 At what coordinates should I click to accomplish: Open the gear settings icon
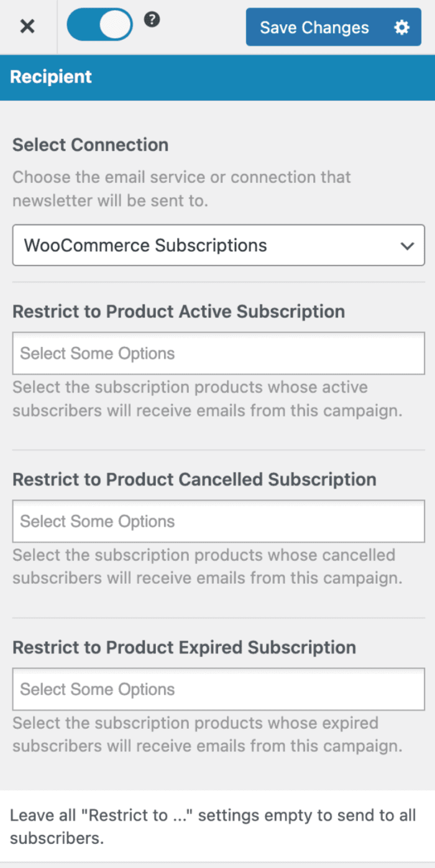402,27
